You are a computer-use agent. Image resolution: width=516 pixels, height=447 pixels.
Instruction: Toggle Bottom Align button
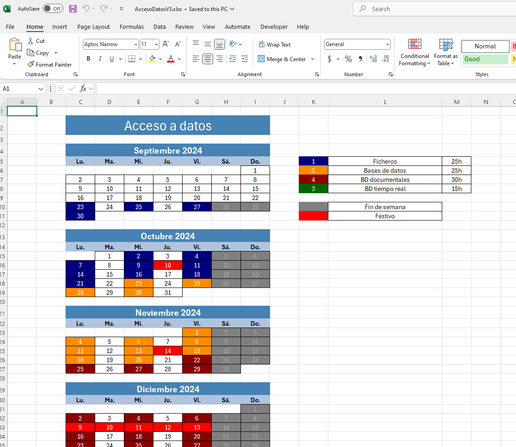(x=219, y=44)
